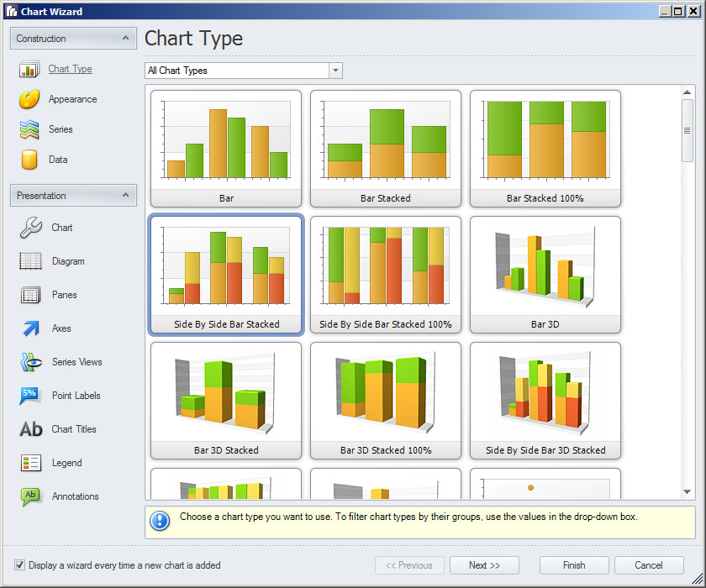
Task: Click the Chart wrench icon
Action: (30, 228)
